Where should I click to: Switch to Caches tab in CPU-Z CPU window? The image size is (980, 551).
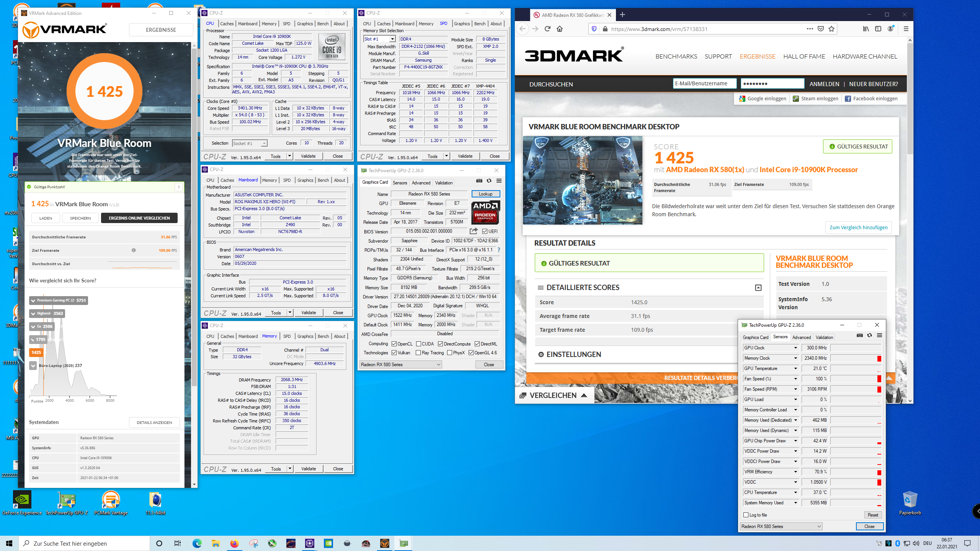pos(227,24)
